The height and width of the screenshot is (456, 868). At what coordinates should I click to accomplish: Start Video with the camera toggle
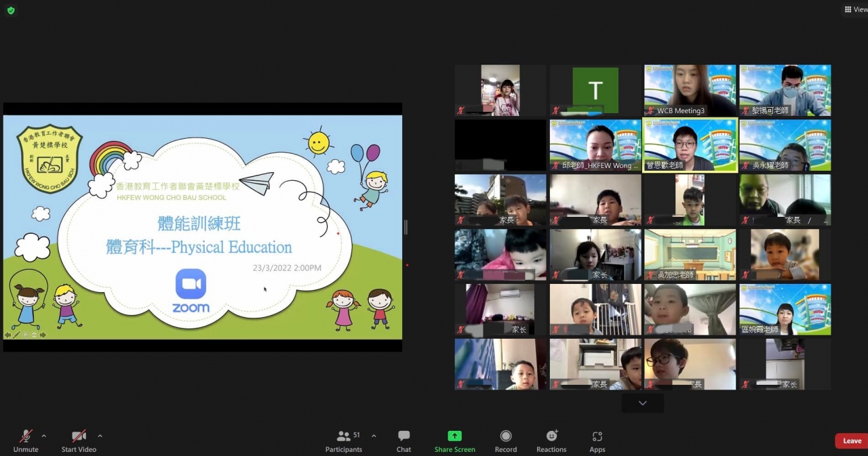79,440
